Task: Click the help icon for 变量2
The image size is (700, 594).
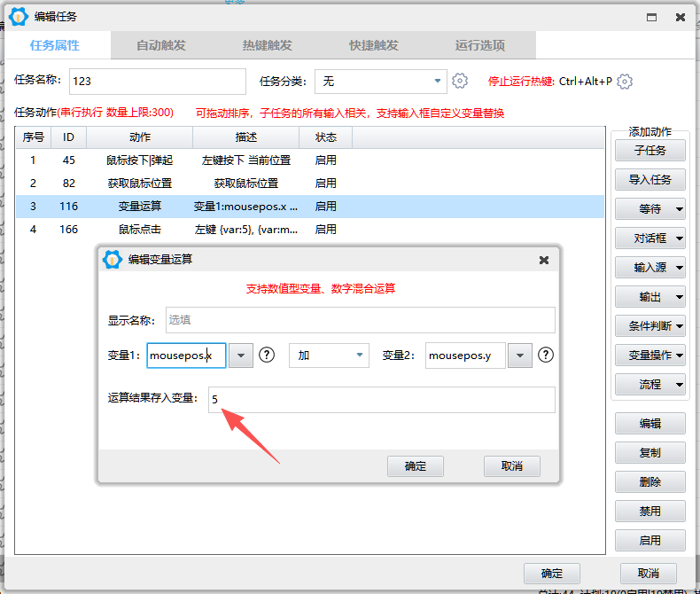Action: [546, 355]
